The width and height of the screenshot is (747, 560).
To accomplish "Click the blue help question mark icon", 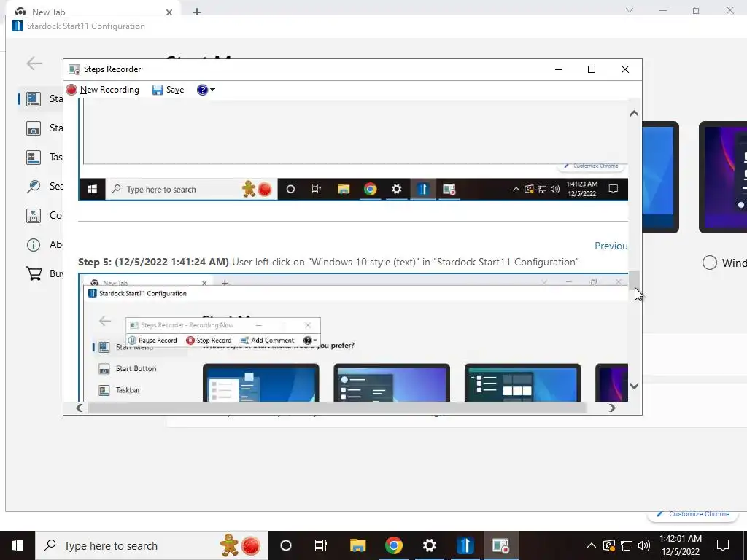I will 203,90.
